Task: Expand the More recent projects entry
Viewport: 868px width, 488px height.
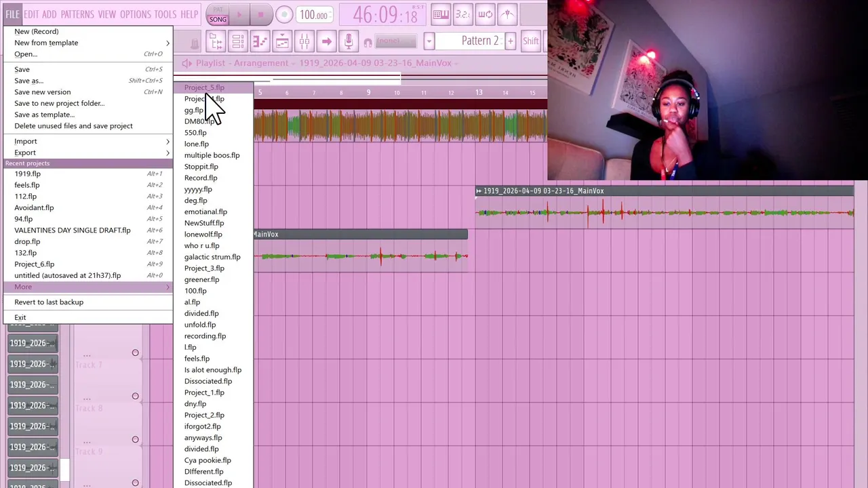Action: click(x=88, y=287)
